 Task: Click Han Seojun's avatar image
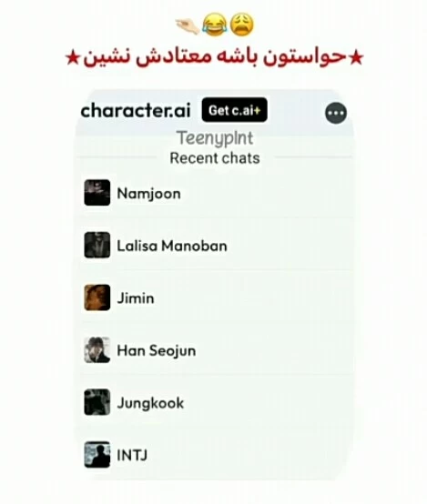coord(97,350)
